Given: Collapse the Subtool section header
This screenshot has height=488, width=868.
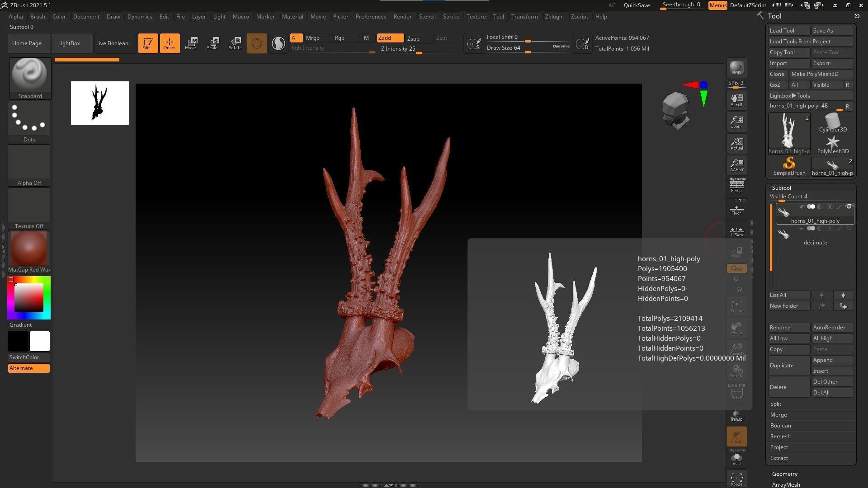Looking at the screenshot, I should pos(781,188).
